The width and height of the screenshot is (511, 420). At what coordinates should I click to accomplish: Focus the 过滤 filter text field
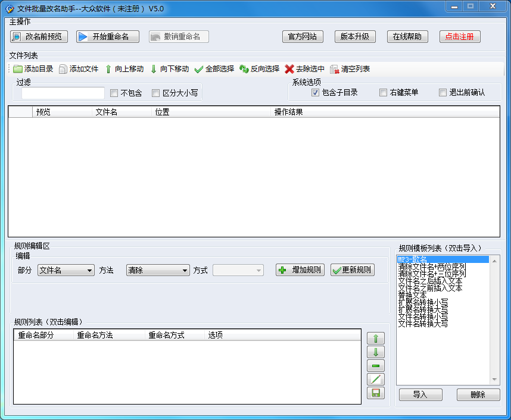(63, 93)
